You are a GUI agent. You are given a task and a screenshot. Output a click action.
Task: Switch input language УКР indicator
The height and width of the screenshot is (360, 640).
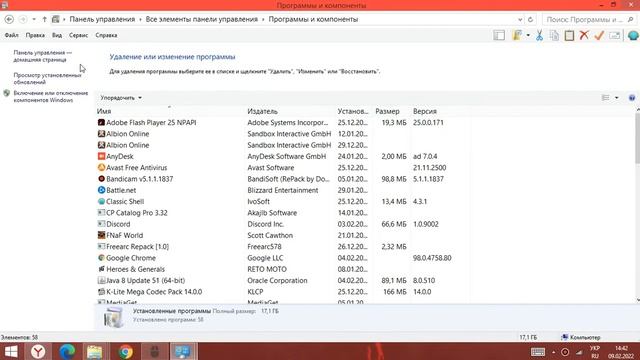pyautogui.click(x=595, y=349)
